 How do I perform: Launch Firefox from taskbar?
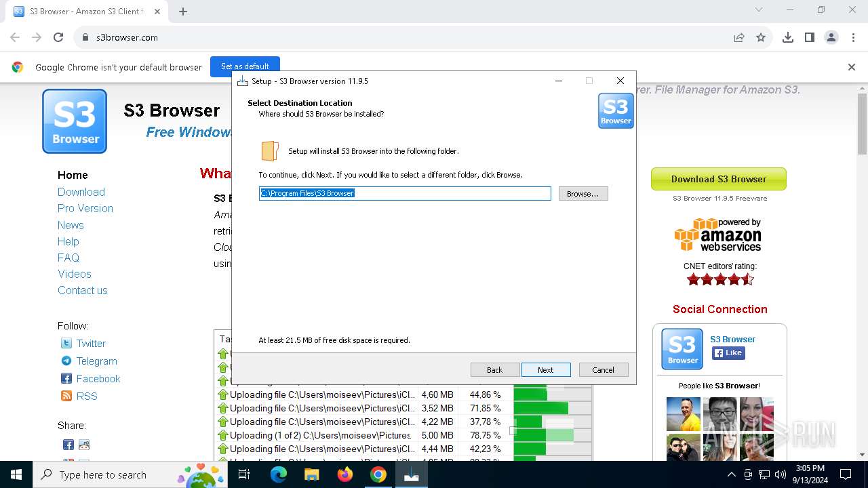pyautogui.click(x=345, y=474)
